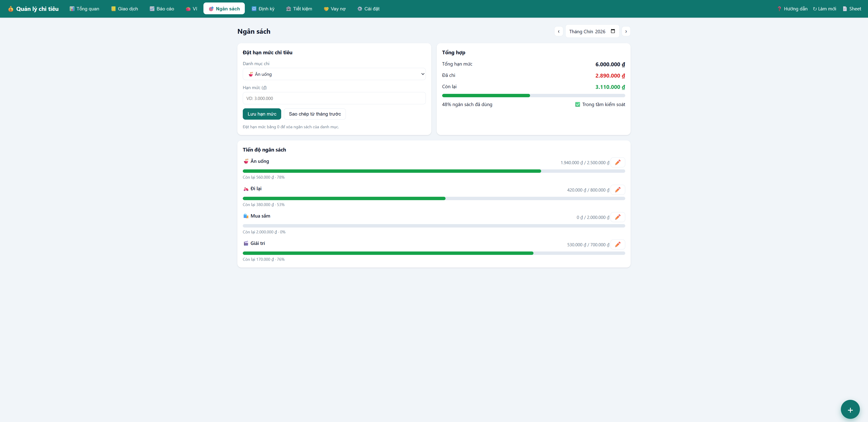868x422 pixels.
Task: Click the money bag app logo
Action: click(x=11, y=9)
